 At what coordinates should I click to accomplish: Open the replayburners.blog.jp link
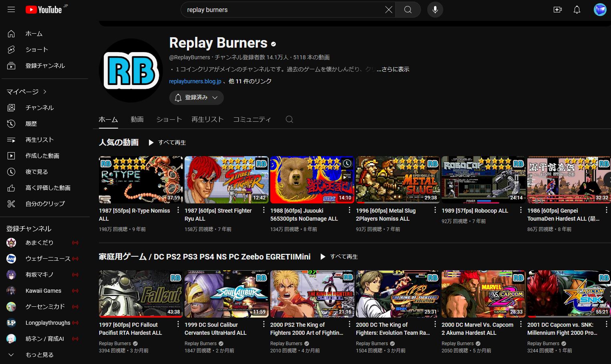[195, 81]
